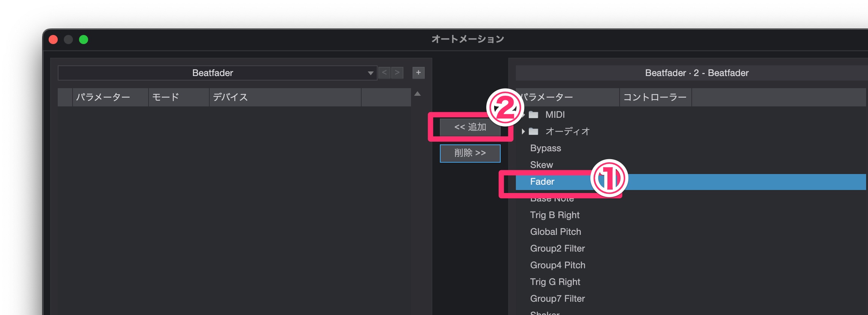This screenshot has height=315, width=868.
Task: Pick the Group2 Filter parameter
Action: (x=557, y=249)
